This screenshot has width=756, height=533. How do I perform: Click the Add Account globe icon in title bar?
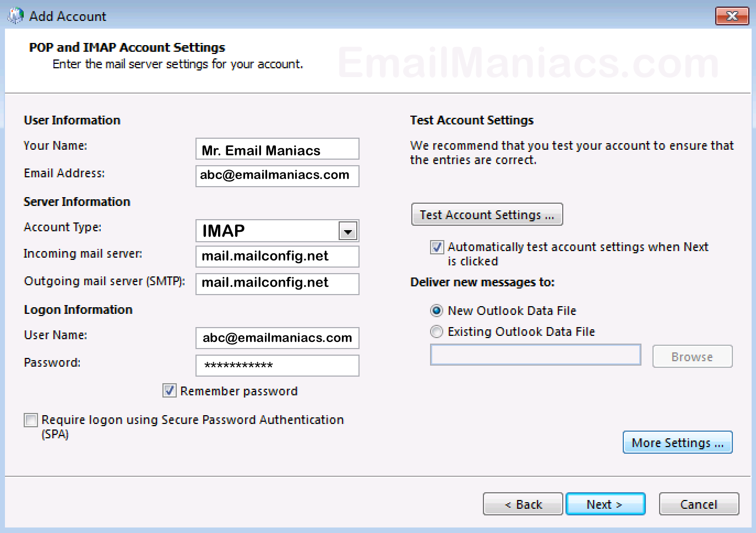15,15
